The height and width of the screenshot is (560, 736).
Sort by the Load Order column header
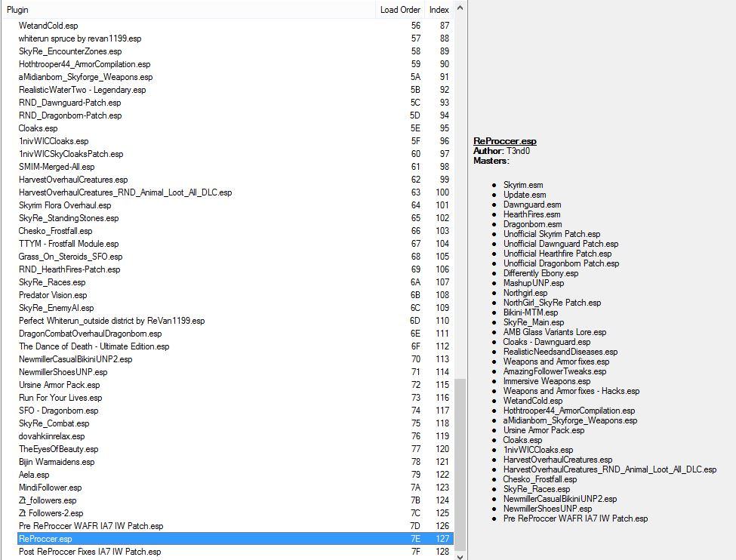(400, 9)
